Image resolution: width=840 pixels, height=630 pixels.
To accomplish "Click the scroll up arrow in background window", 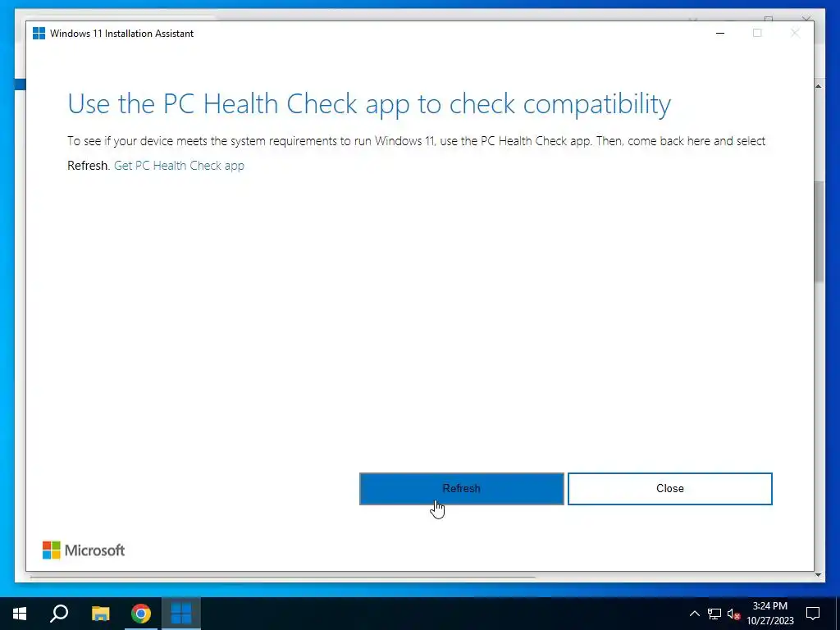I will click(819, 86).
